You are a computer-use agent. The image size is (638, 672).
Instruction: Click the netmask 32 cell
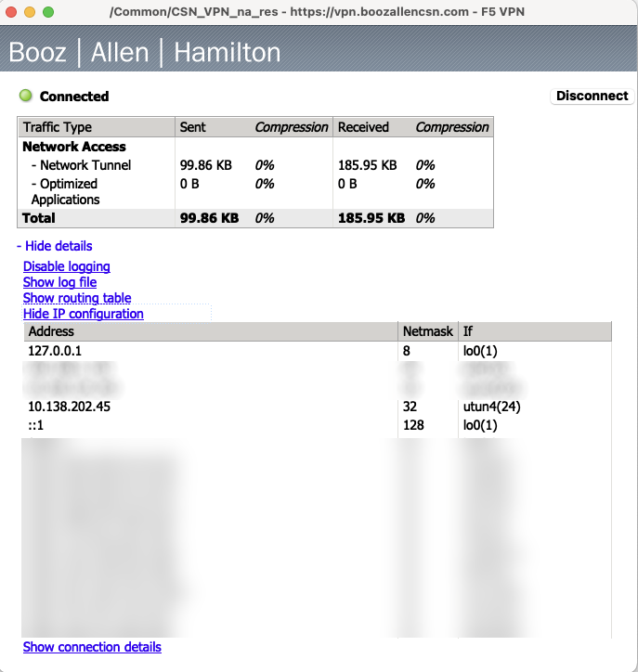(x=410, y=407)
